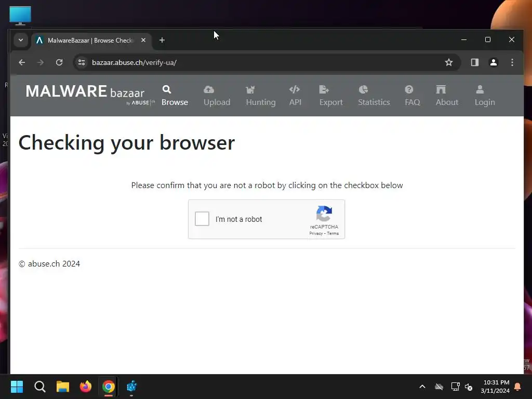
Task: Check the I'm not a robot checkbox
Action: (202, 219)
